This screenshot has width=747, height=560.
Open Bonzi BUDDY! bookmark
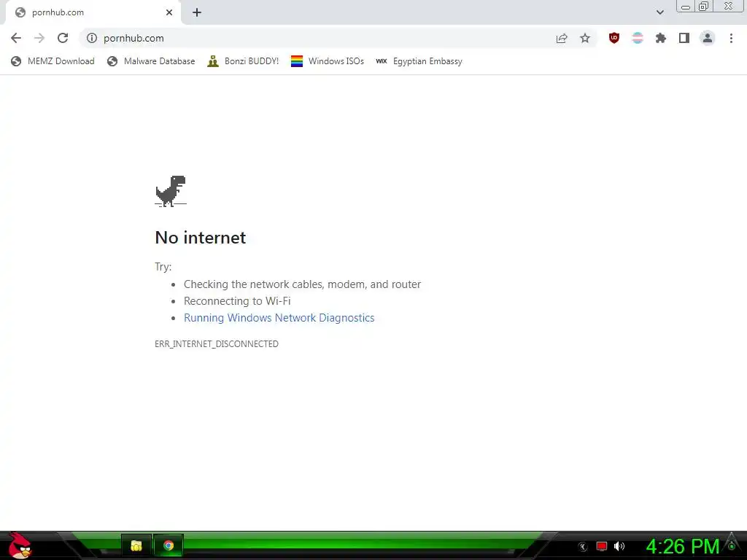pyautogui.click(x=243, y=61)
